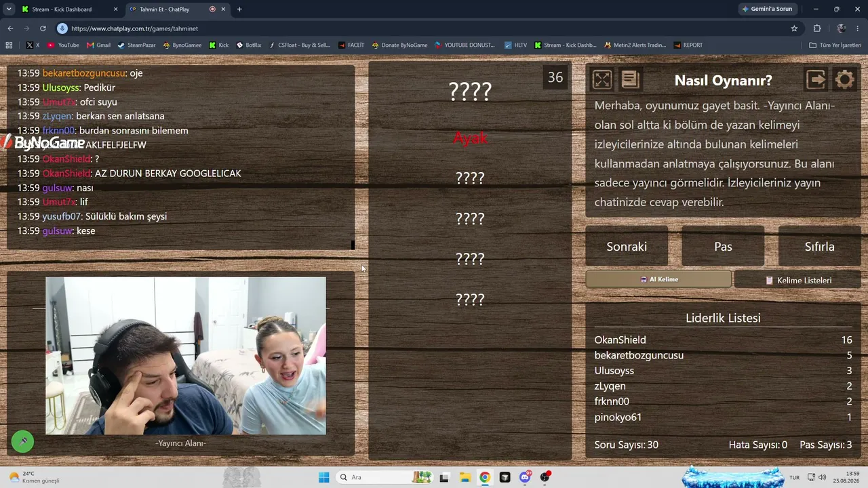868x488 pixels.
Task: Open the Kick bookmark
Action: click(x=219, y=45)
